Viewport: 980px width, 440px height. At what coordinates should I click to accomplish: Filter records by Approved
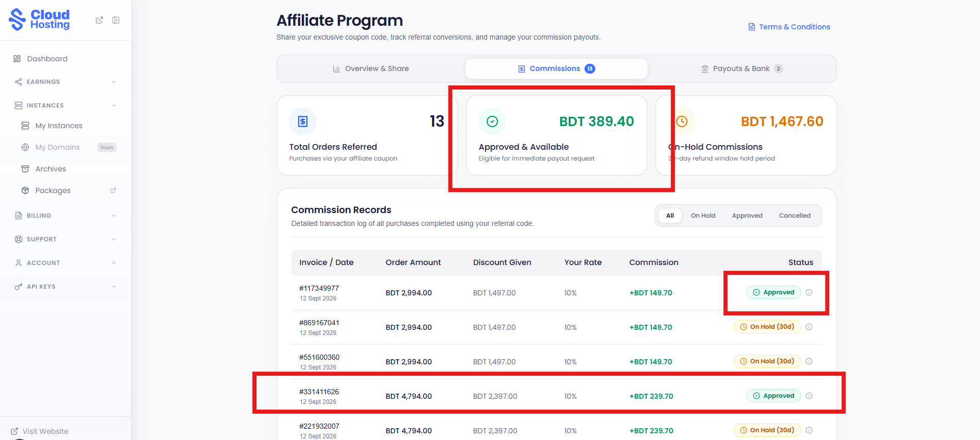point(747,216)
